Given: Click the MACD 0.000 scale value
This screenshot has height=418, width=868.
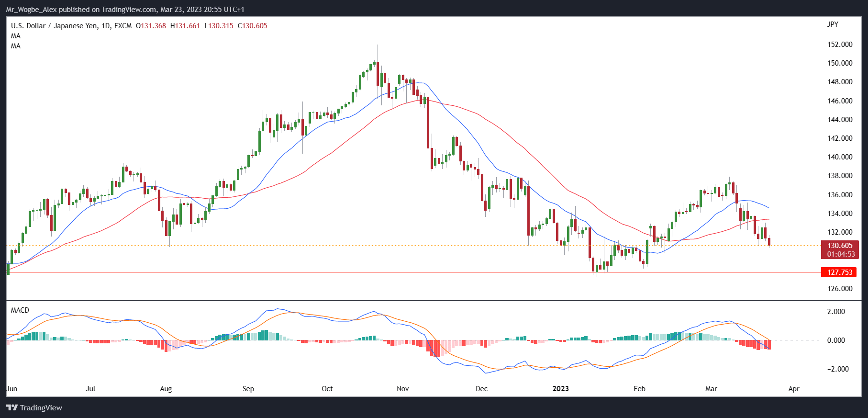Looking at the screenshot, I should pyautogui.click(x=836, y=340).
